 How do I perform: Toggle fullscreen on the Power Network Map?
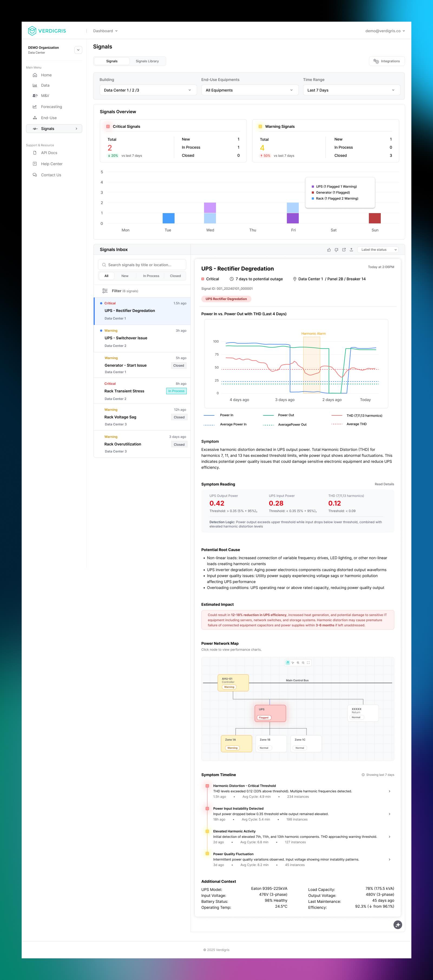point(308,663)
